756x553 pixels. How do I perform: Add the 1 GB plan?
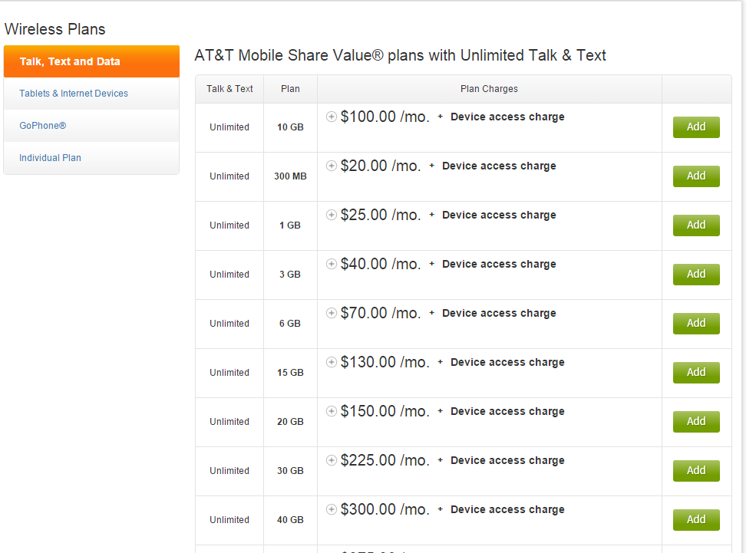click(x=696, y=225)
